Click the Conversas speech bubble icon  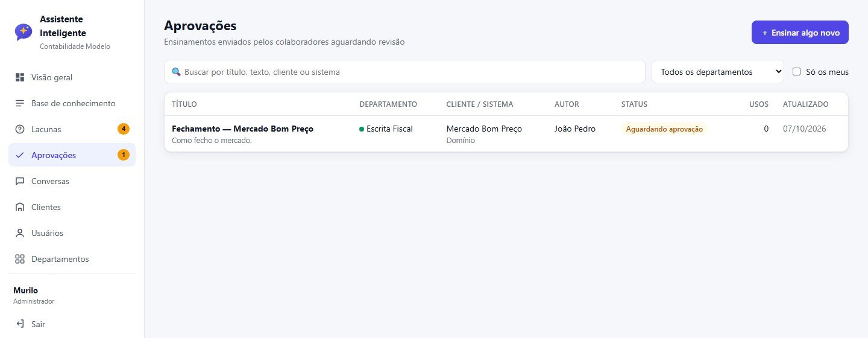pos(20,181)
